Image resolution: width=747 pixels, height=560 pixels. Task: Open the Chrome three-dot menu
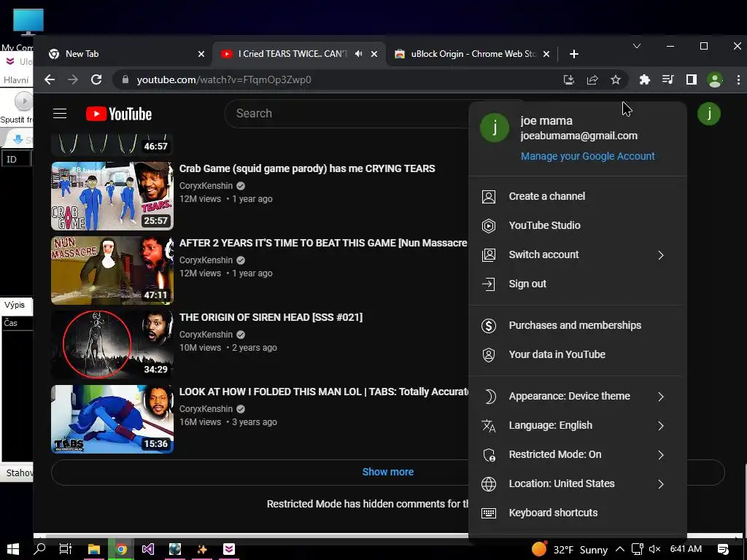click(x=738, y=79)
